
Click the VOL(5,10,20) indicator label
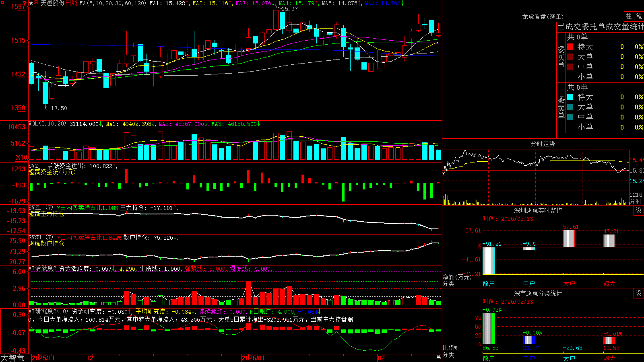tap(47, 124)
